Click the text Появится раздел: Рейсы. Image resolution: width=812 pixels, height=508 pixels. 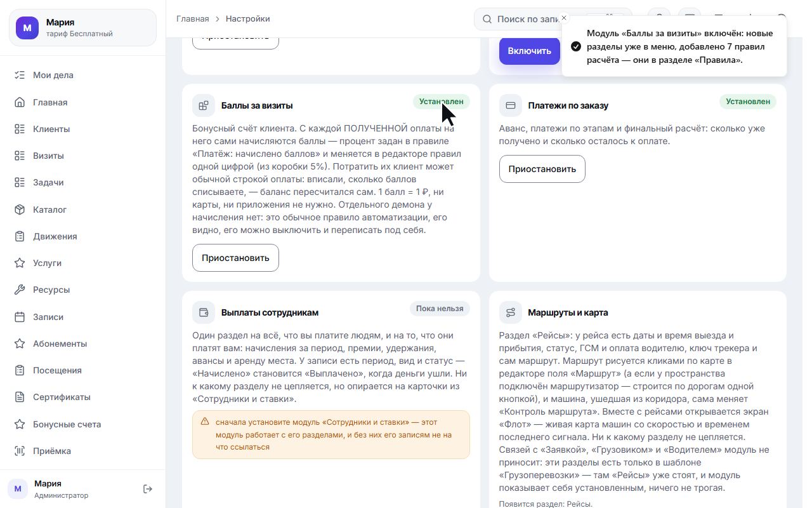[546, 504]
